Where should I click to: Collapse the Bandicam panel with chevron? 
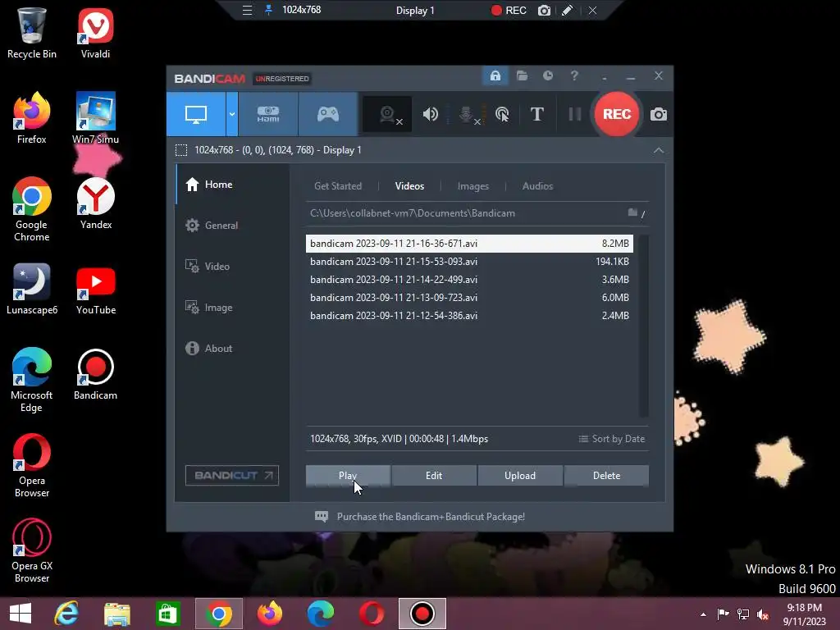tap(659, 151)
